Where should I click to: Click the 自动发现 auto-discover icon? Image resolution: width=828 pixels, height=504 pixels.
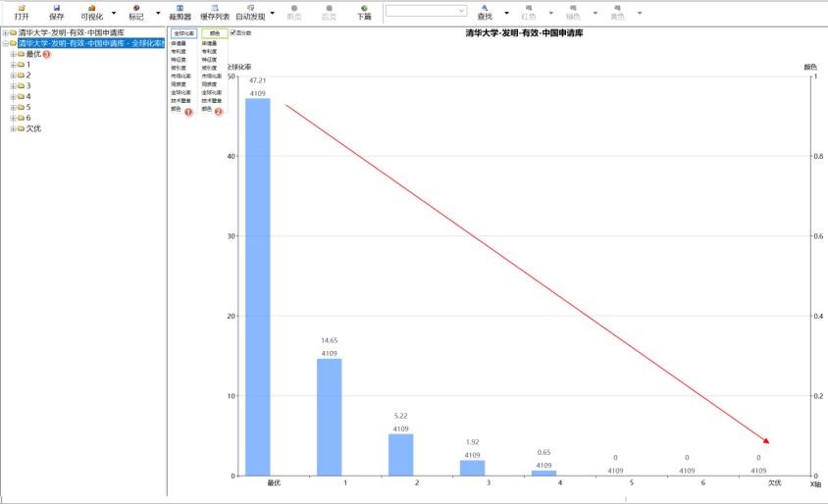point(250,12)
